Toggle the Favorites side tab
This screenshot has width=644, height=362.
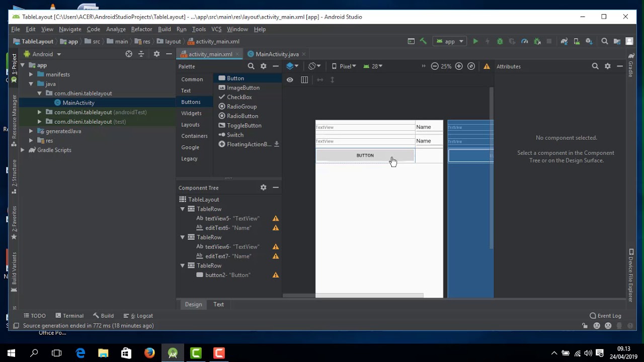[14, 223]
